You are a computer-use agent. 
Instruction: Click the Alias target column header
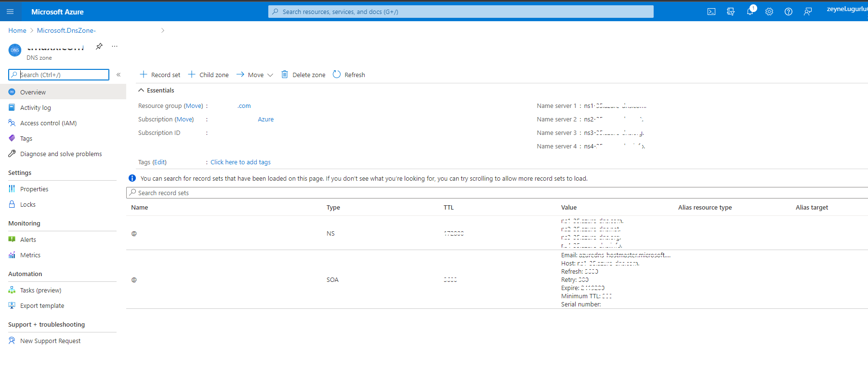point(812,207)
